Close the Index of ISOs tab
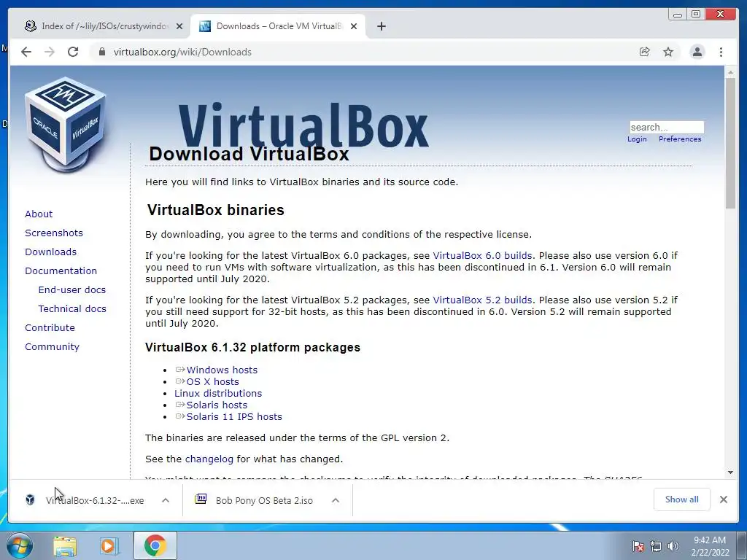The image size is (747, 560). (x=179, y=26)
